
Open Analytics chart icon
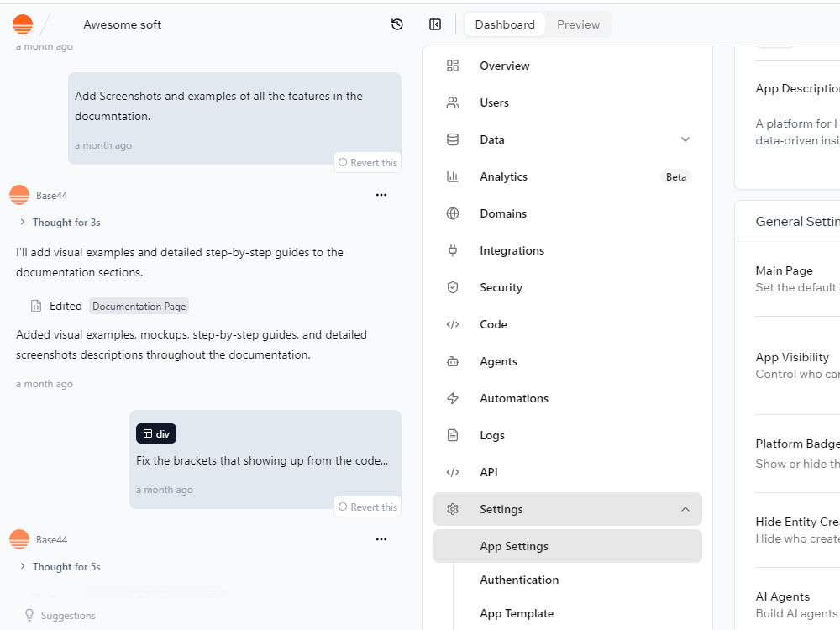[x=453, y=176]
